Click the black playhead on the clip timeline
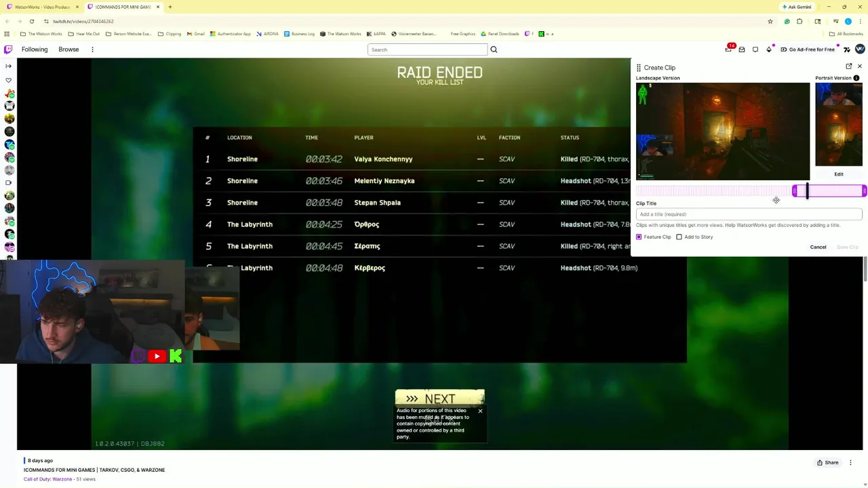Image resolution: width=868 pixels, height=488 pixels. point(807,191)
